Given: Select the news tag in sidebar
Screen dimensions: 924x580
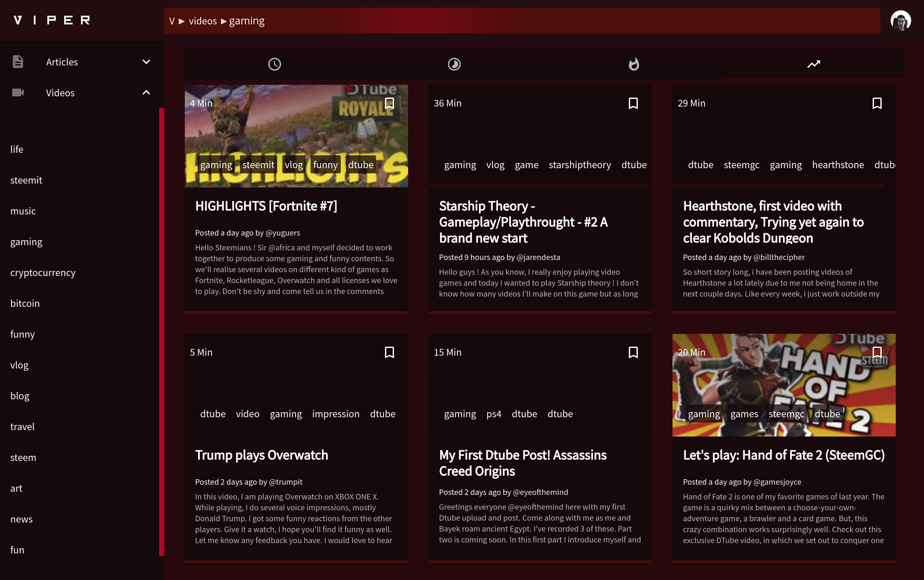Looking at the screenshot, I should (x=21, y=519).
